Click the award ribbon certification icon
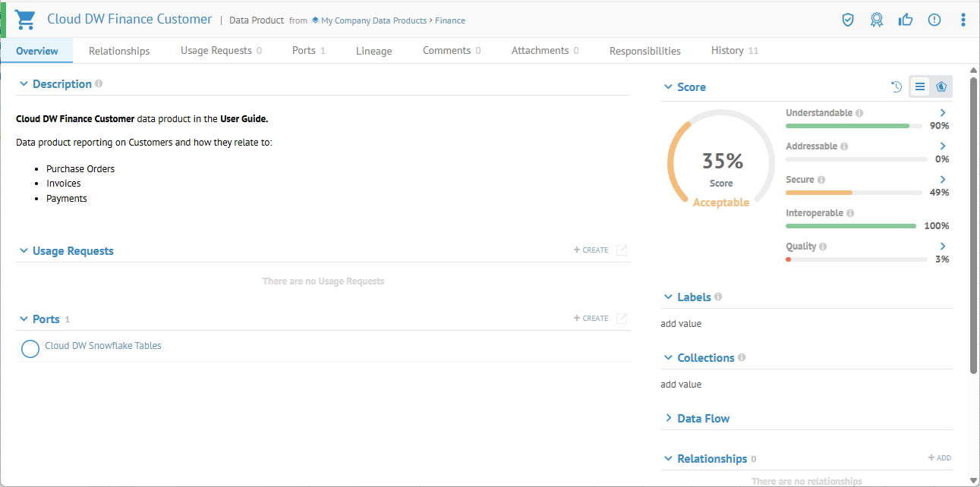The width and height of the screenshot is (980, 487). pyautogui.click(x=877, y=20)
